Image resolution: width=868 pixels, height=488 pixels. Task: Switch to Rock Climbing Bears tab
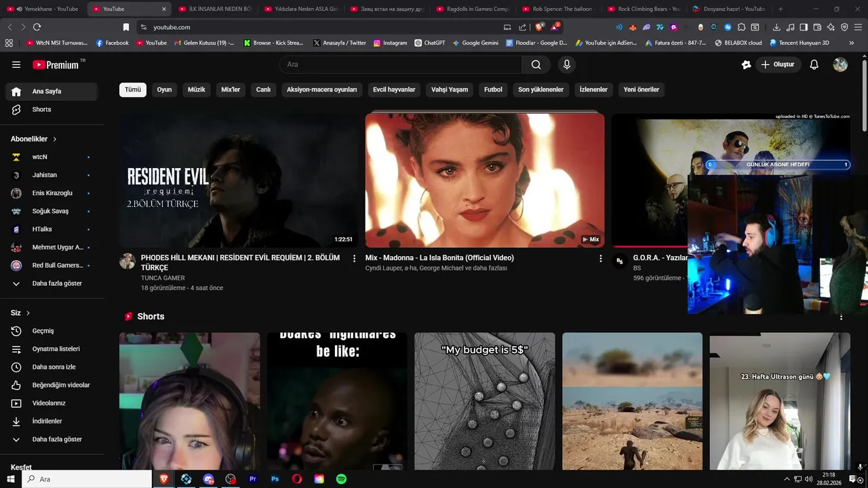pyautogui.click(x=645, y=9)
